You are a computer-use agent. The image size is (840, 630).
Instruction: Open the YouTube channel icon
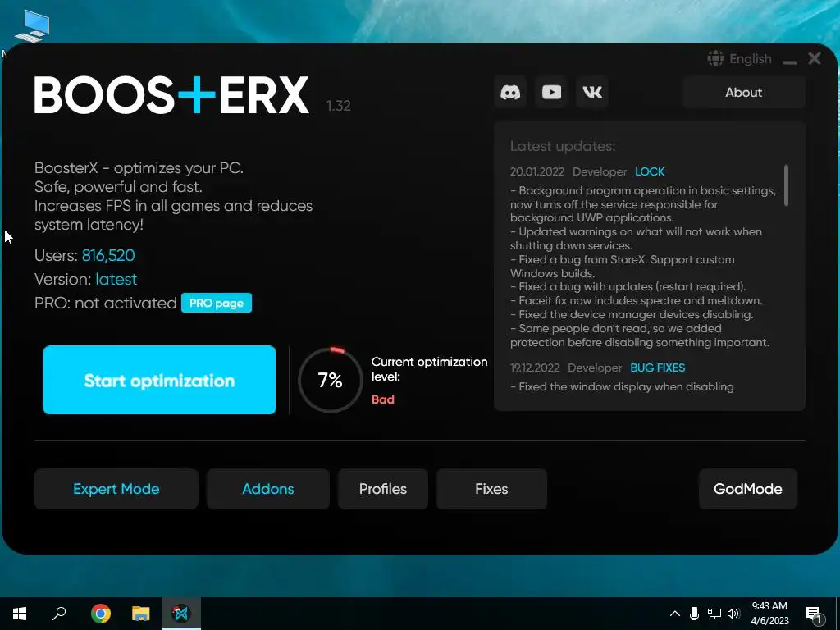[x=551, y=92]
